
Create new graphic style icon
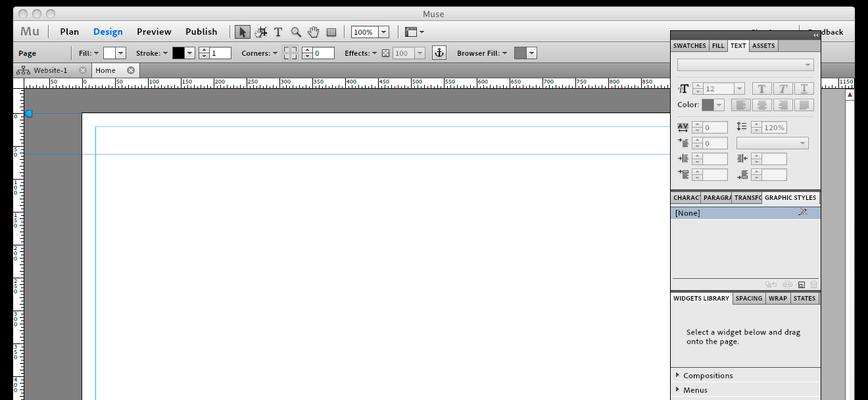[801, 285]
